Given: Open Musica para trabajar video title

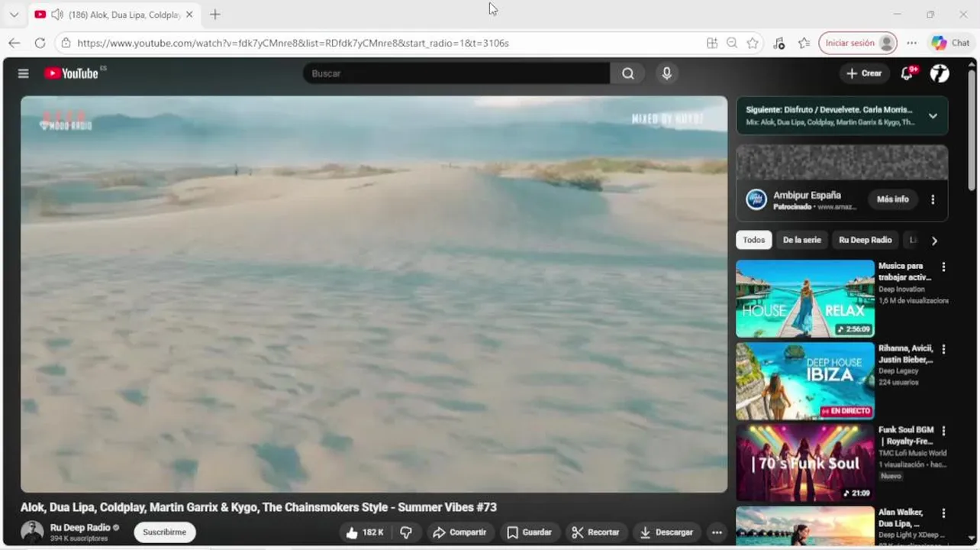Looking at the screenshot, I should [x=905, y=272].
